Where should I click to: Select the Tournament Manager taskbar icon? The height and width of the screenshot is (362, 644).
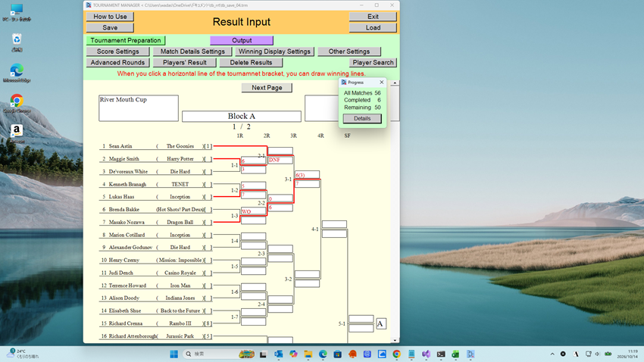470,354
